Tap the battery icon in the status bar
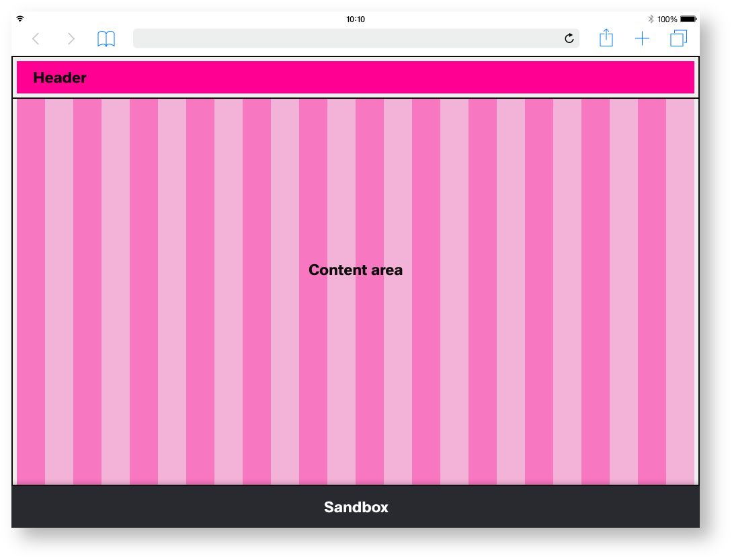732x560 pixels. (x=688, y=19)
